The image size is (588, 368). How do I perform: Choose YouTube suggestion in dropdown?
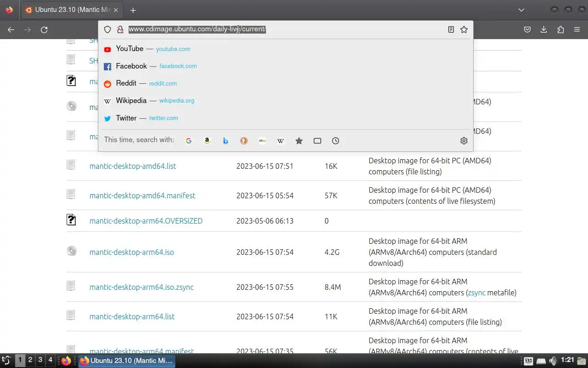coord(286,49)
